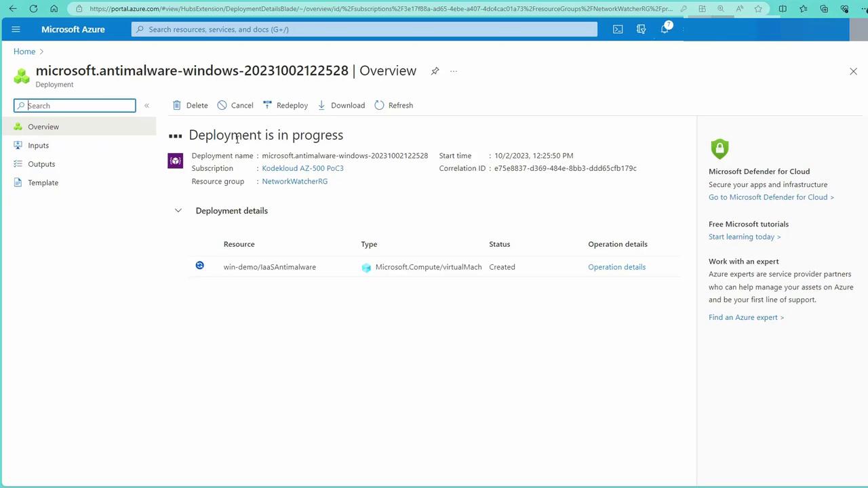Click the Status column header
This screenshot has height=488, width=868.
tap(499, 244)
